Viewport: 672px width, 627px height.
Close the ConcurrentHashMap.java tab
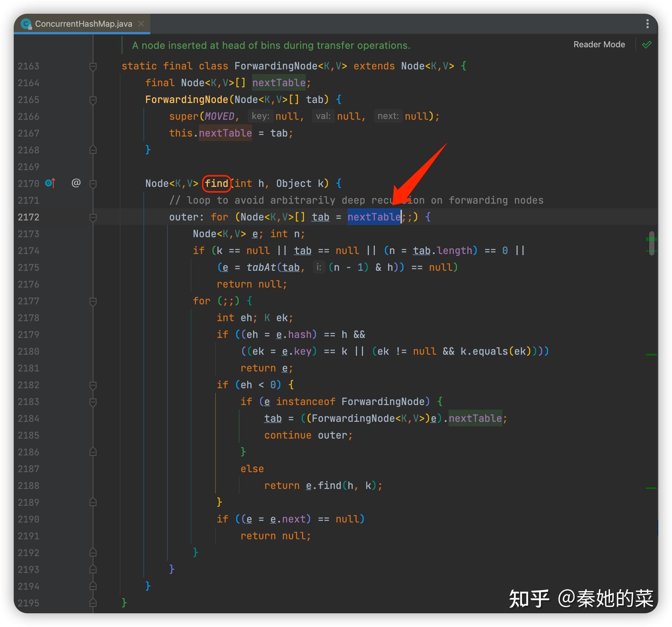(x=141, y=24)
